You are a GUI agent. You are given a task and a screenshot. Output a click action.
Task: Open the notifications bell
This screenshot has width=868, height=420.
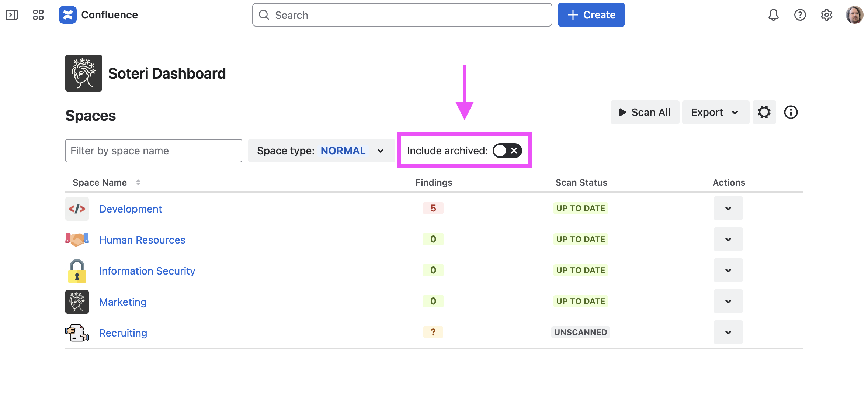point(773,15)
